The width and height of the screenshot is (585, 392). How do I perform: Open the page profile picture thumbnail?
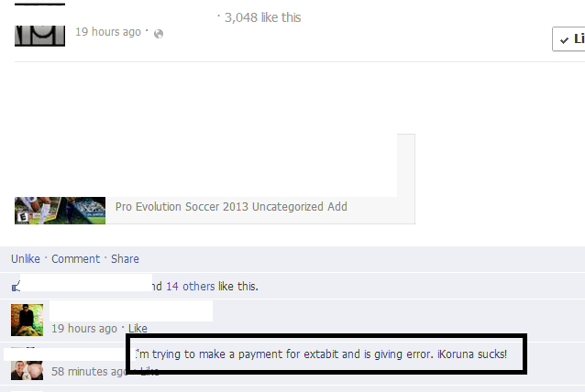click(40, 36)
